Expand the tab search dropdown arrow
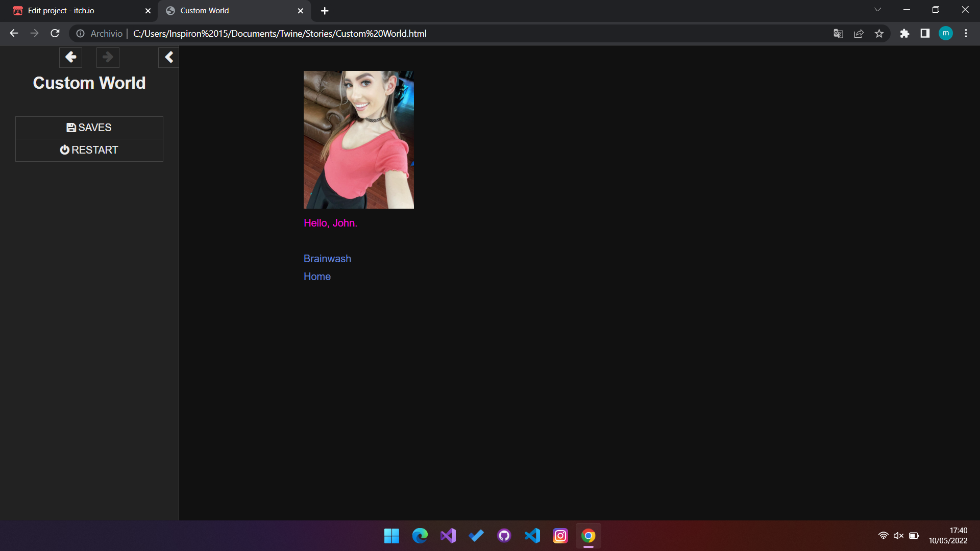 tap(877, 10)
